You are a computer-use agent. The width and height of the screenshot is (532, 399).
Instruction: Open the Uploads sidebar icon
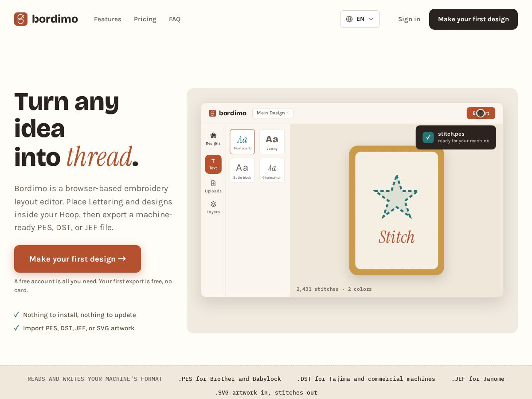point(213,187)
